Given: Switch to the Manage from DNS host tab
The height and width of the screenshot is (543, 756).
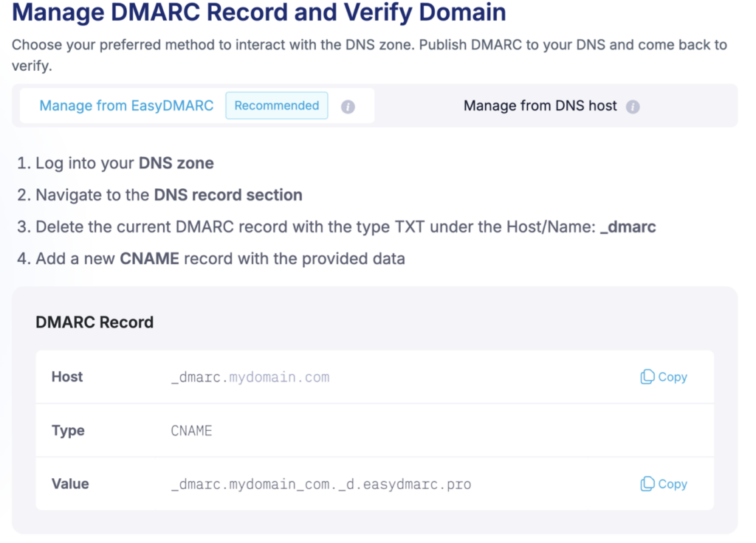Looking at the screenshot, I should click(540, 106).
